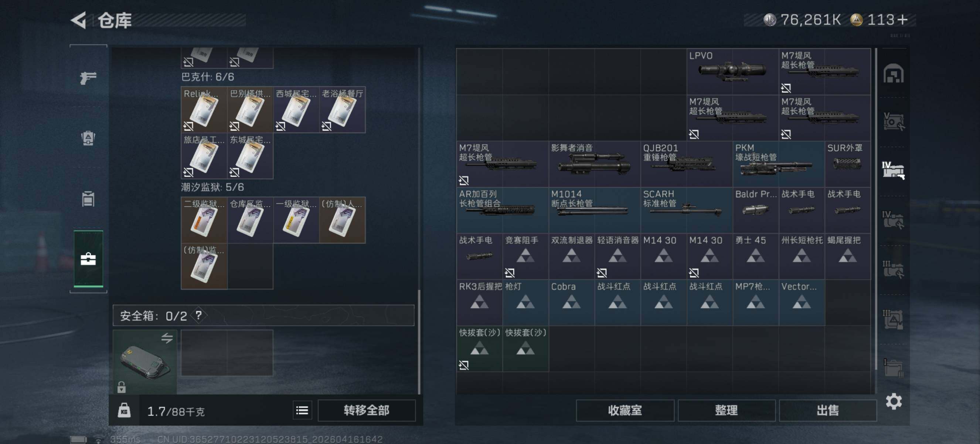Toggle the safe box lock icon
Screen dimensions: 980x444
click(x=121, y=387)
